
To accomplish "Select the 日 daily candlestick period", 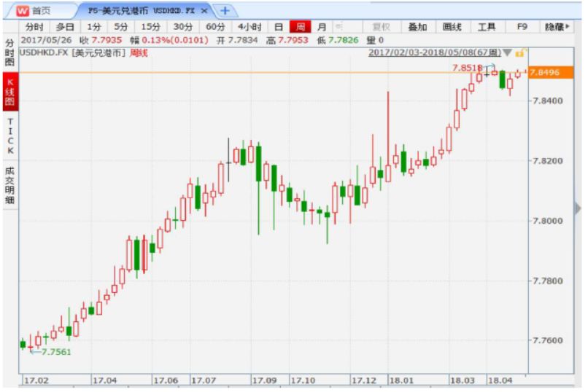I will pyautogui.click(x=278, y=27).
